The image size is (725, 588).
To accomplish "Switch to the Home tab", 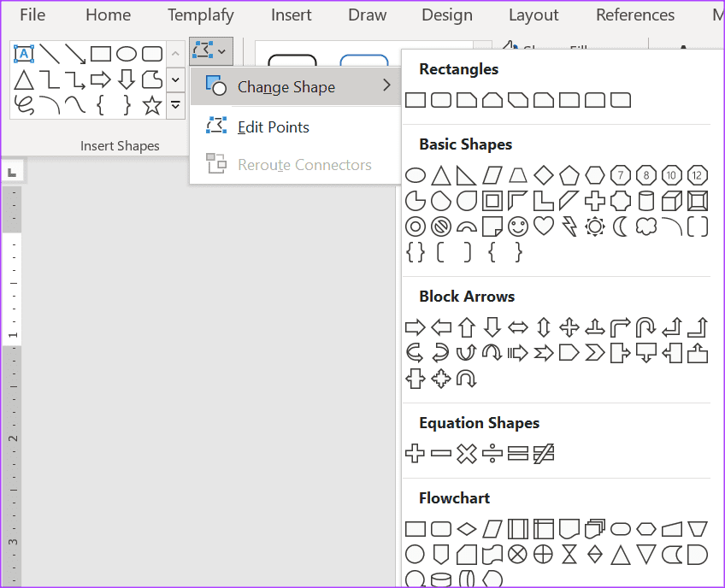I will tap(109, 15).
